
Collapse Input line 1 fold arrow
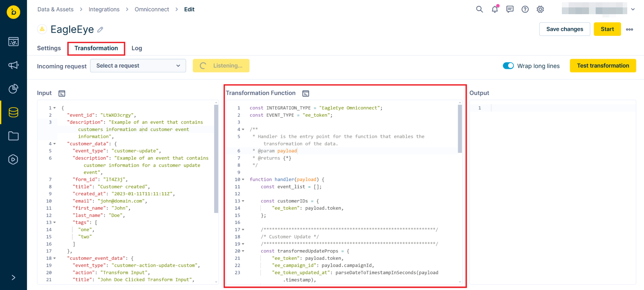click(54, 108)
